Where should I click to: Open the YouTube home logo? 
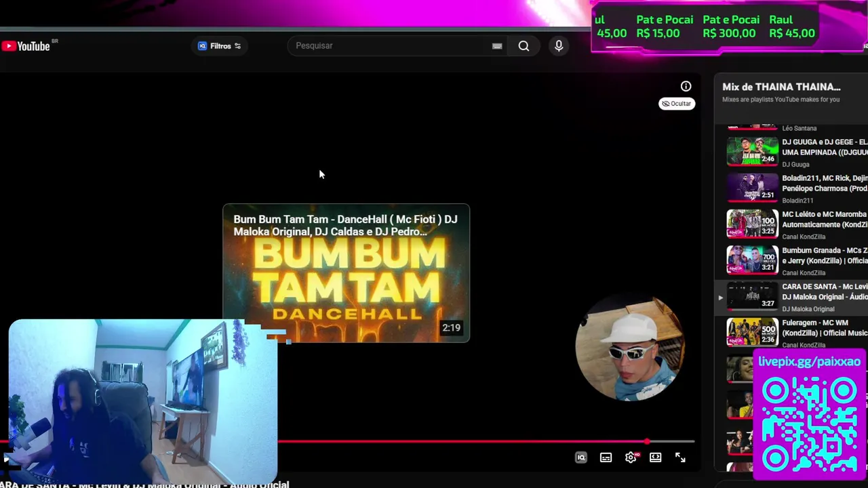pos(26,46)
